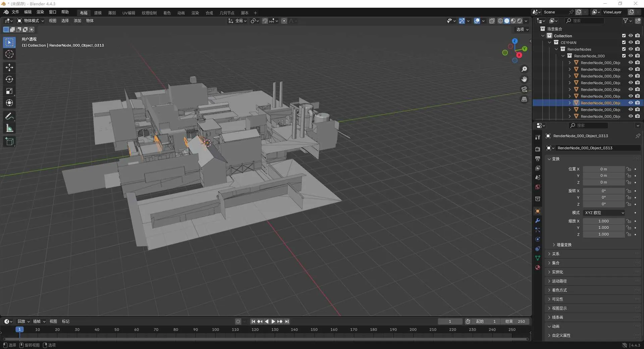Screen dimensions: 644x349
Task: Open the XYZ Euler rotation mode dropdown
Action: point(604,213)
